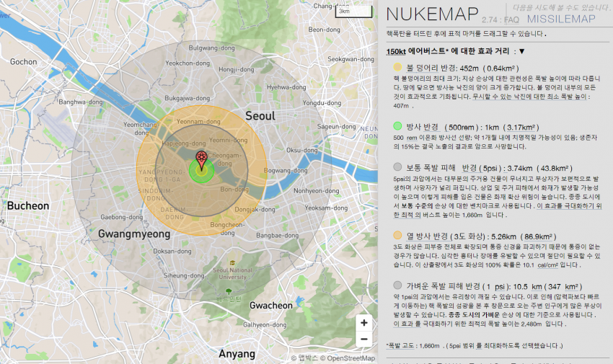Click the Beon-dong map label
Viewport: 613px width, 364px height.
pos(324,30)
